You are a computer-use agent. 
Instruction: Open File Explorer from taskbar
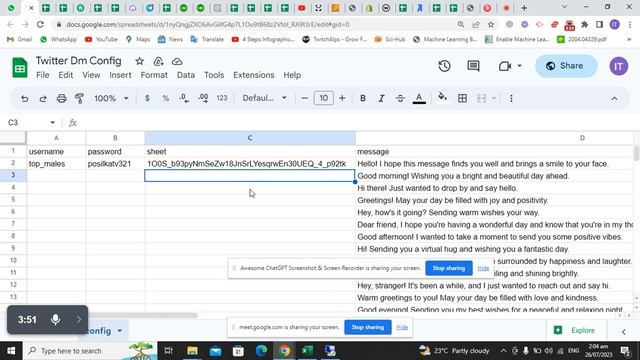192,351
